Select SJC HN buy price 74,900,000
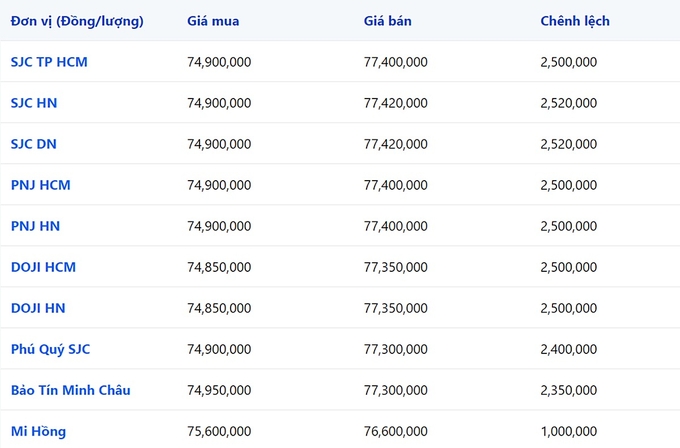680x448 pixels. point(219,103)
